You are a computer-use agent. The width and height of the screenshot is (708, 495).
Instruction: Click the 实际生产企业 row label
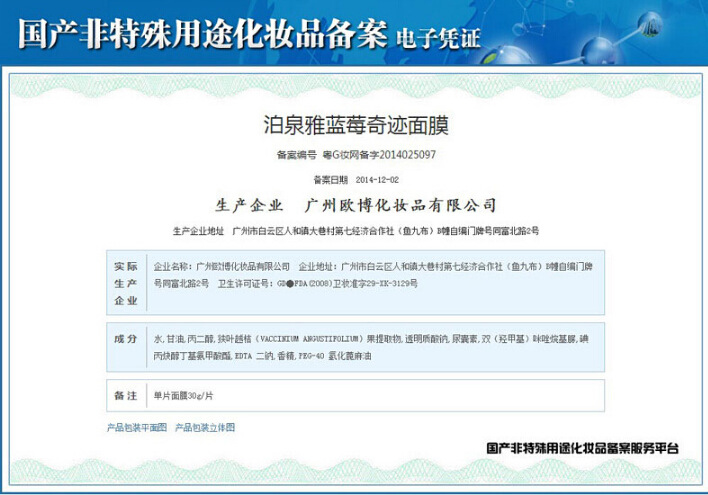[126, 283]
